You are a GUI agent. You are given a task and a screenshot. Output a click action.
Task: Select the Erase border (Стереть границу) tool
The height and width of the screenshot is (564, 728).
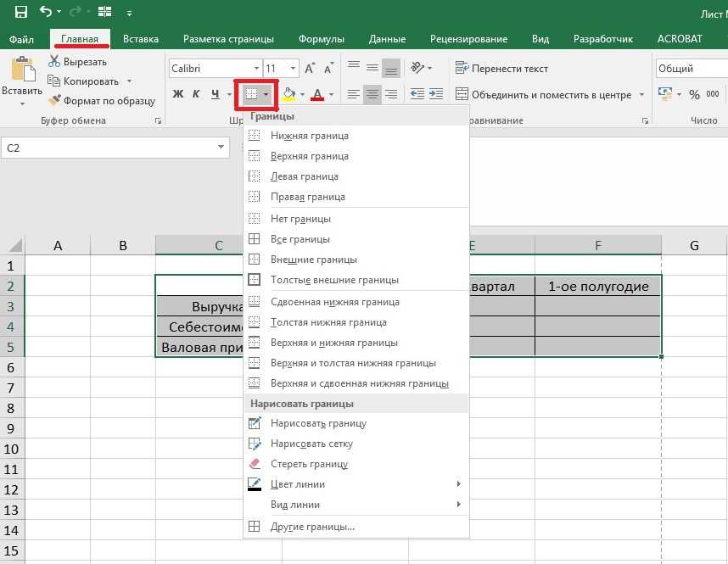[x=309, y=464]
